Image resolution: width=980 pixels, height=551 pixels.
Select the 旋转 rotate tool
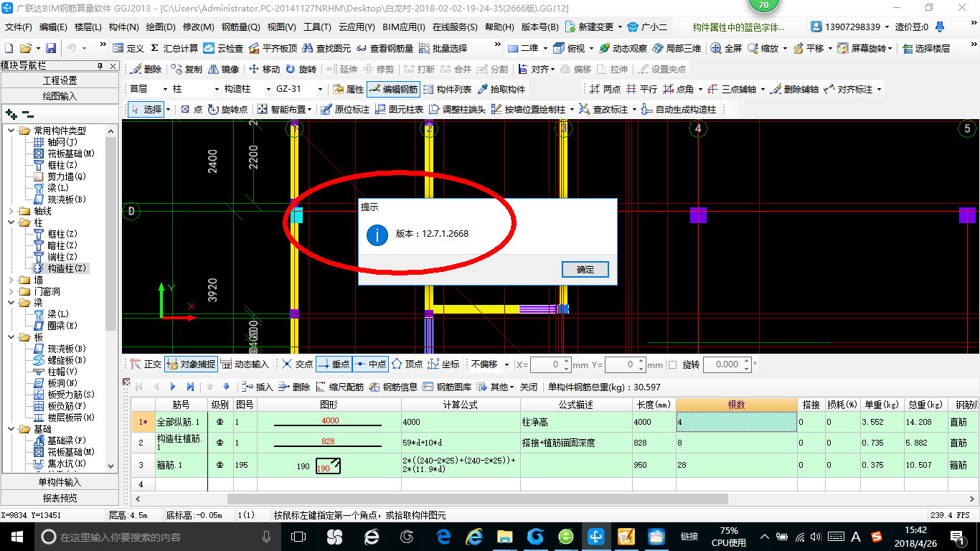tap(301, 70)
